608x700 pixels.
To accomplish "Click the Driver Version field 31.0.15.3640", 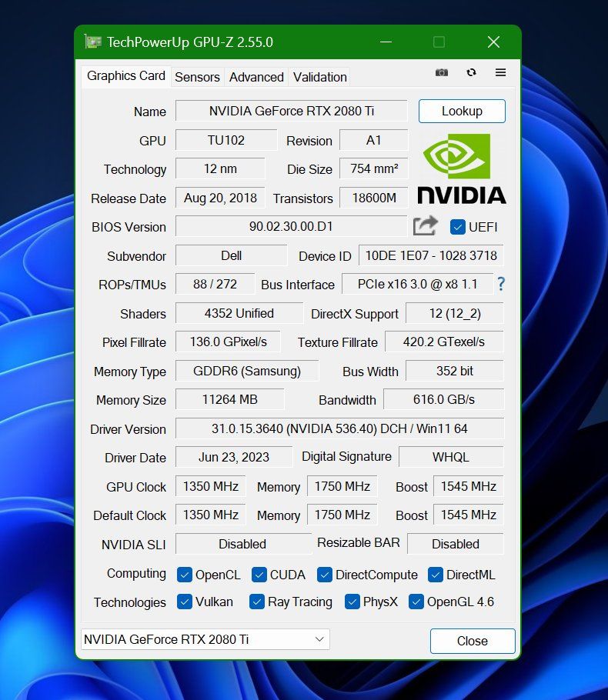I will pos(339,428).
